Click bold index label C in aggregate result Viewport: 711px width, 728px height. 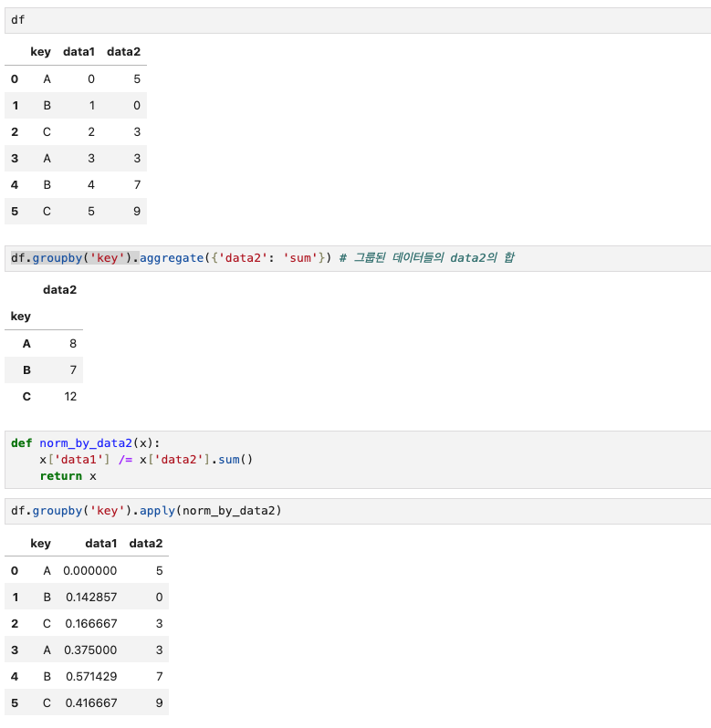[26, 397]
